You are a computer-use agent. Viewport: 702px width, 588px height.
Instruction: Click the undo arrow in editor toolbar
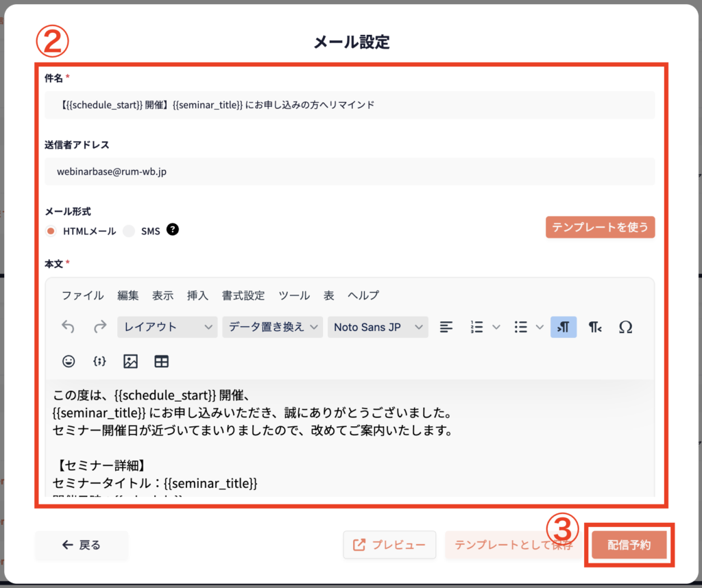pyautogui.click(x=68, y=327)
